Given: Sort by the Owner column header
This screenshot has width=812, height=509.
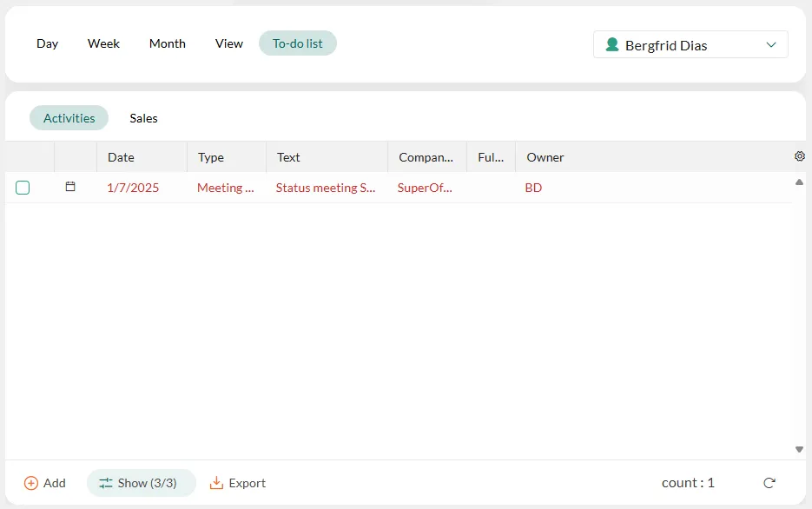Looking at the screenshot, I should (x=545, y=157).
